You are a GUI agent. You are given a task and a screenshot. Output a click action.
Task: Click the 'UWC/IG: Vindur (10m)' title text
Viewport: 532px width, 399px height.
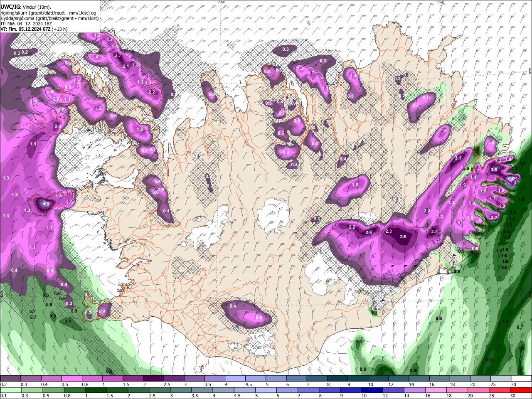click(x=25, y=7)
